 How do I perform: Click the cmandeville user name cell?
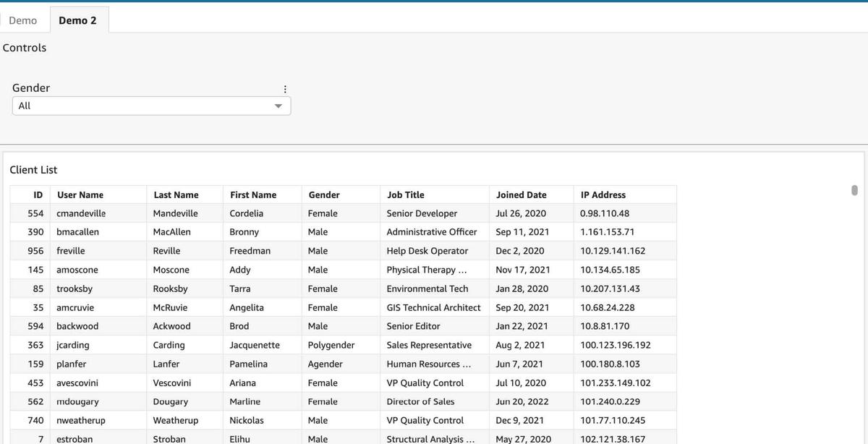pyautogui.click(x=81, y=213)
